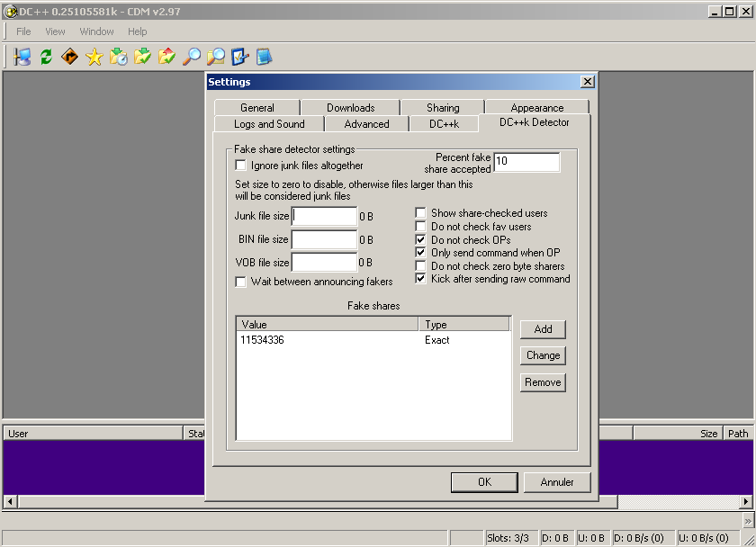
Task: Switch to the Sharing tab
Action: (x=443, y=107)
